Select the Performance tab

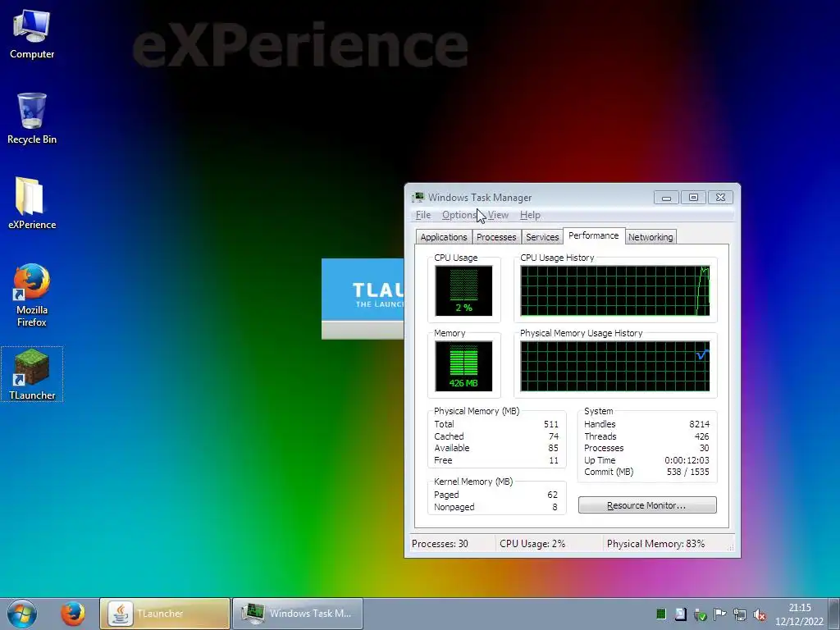click(594, 235)
